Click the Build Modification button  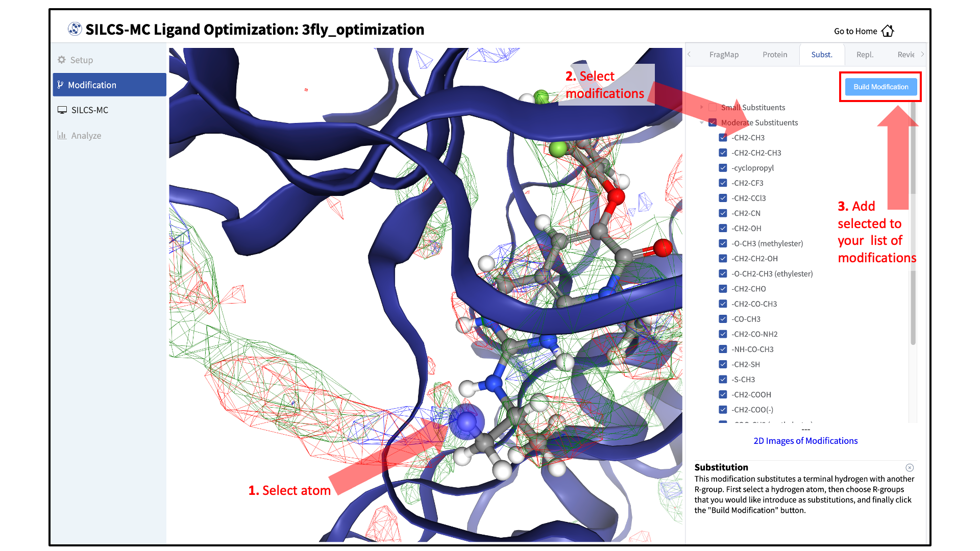(880, 87)
